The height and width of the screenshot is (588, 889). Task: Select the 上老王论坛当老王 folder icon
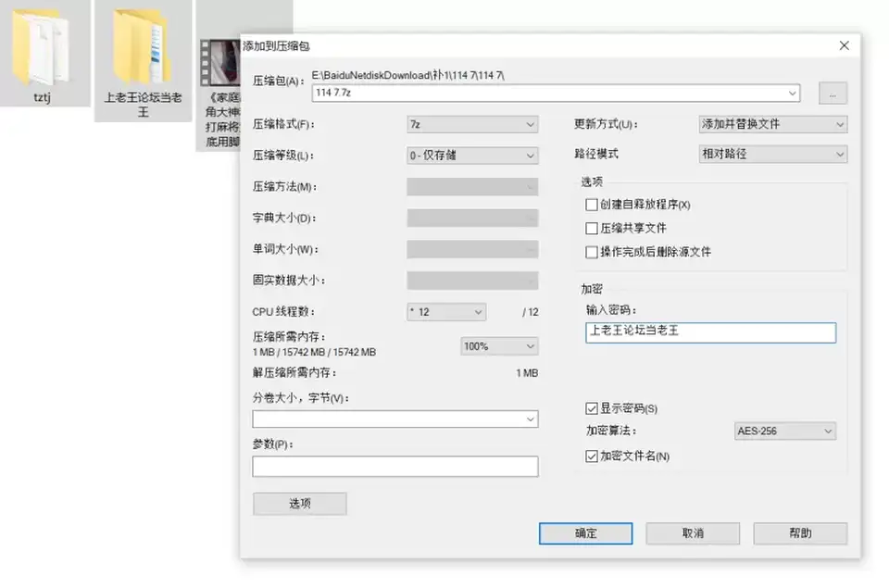click(x=142, y=48)
